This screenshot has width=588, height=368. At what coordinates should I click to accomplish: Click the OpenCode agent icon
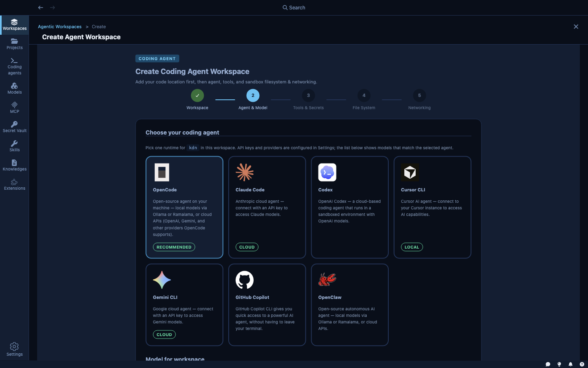click(162, 173)
